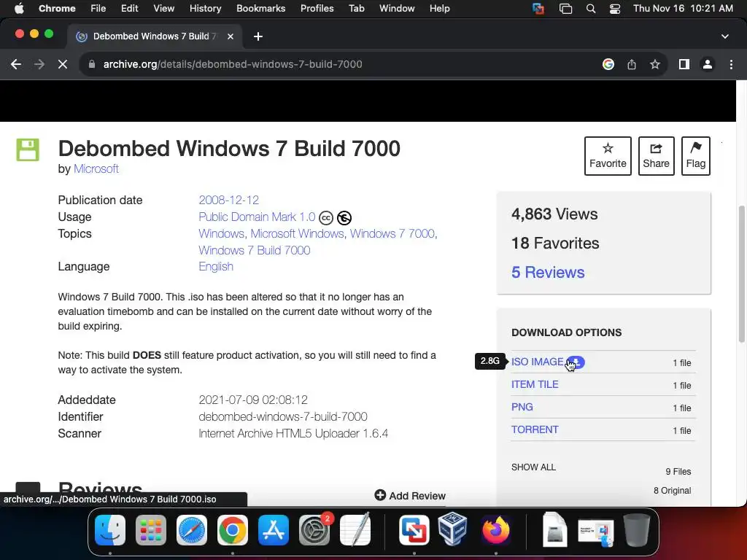Open the Bookmarks menu

[260, 8]
